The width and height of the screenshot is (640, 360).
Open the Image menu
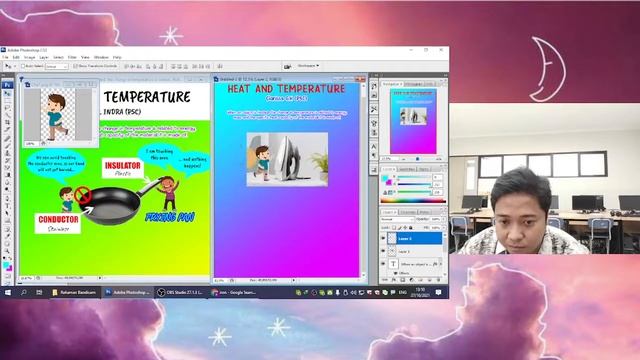[x=29, y=57]
